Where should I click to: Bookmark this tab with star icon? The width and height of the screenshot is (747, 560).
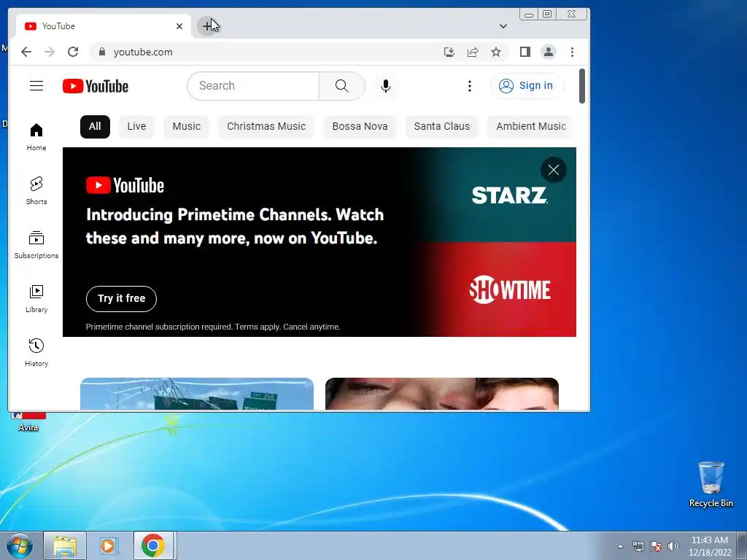496,52
